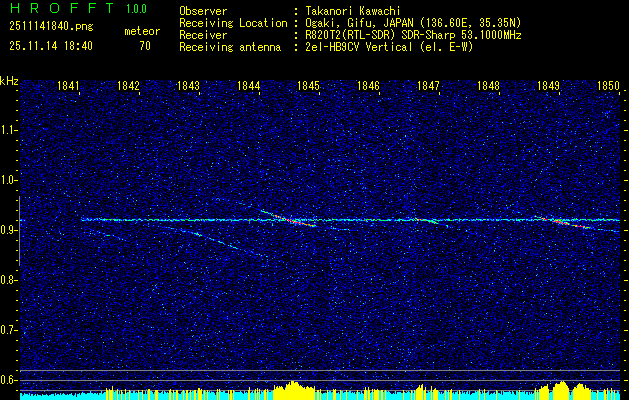Click the 1846 time marker
Screen dimensions: 629x400
(x=368, y=86)
